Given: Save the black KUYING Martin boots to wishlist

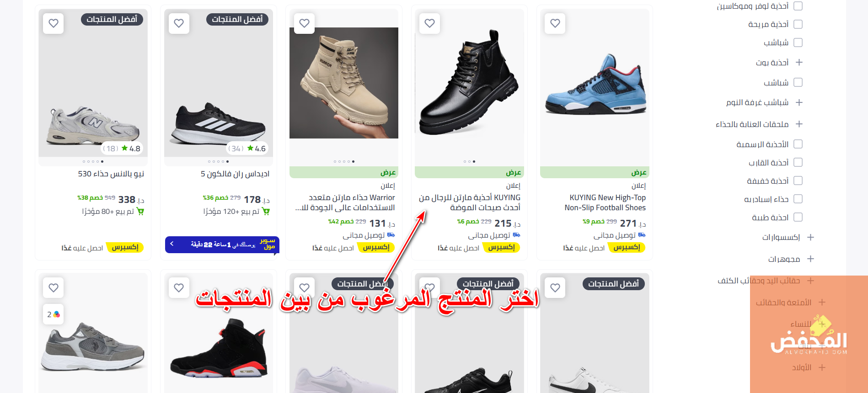Looking at the screenshot, I should (429, 23).
